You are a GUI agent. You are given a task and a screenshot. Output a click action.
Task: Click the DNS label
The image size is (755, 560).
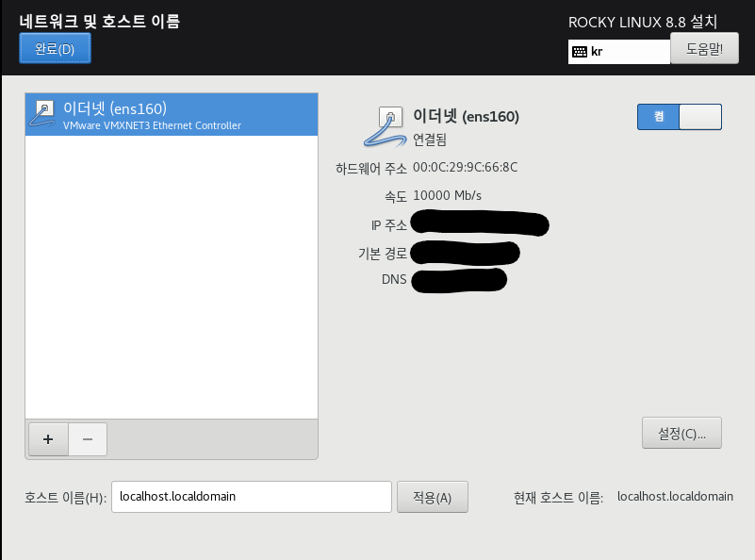tap(394, 279)
